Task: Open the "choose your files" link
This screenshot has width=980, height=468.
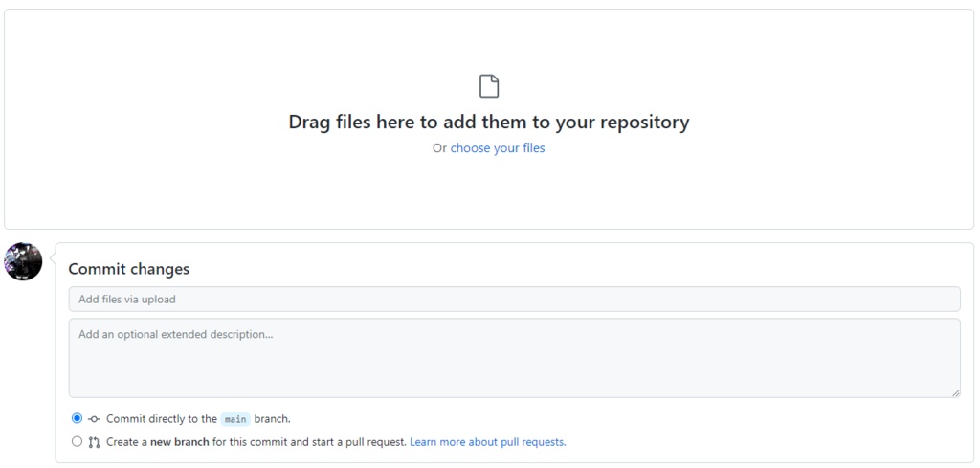Action: (498, 148)
